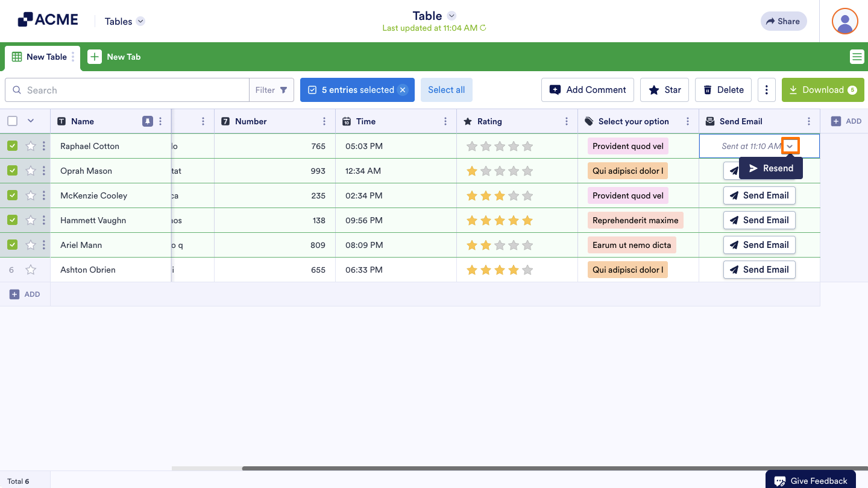Set Oprah Mason rating to three stars
The height and width of the screenshot is (488, 868).
pyautogui.click(x=500, y=171)
